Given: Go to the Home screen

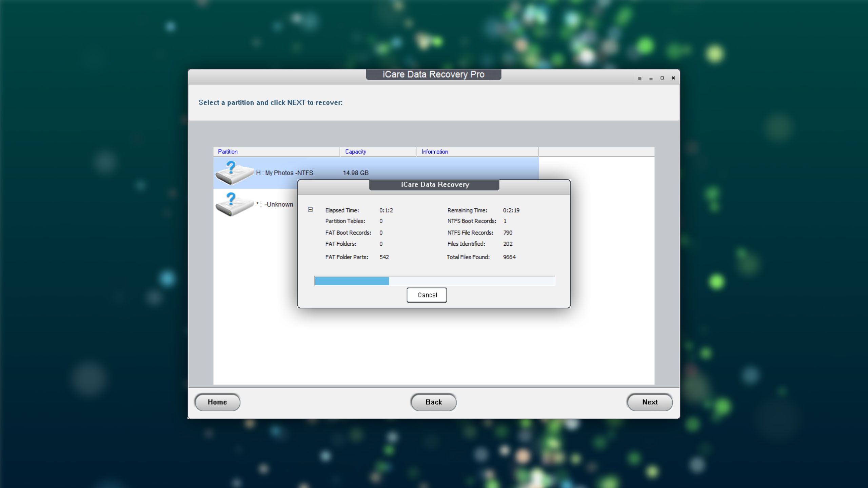Looking at the screenshot, I should pyautogui.click(x=217, y=402).
